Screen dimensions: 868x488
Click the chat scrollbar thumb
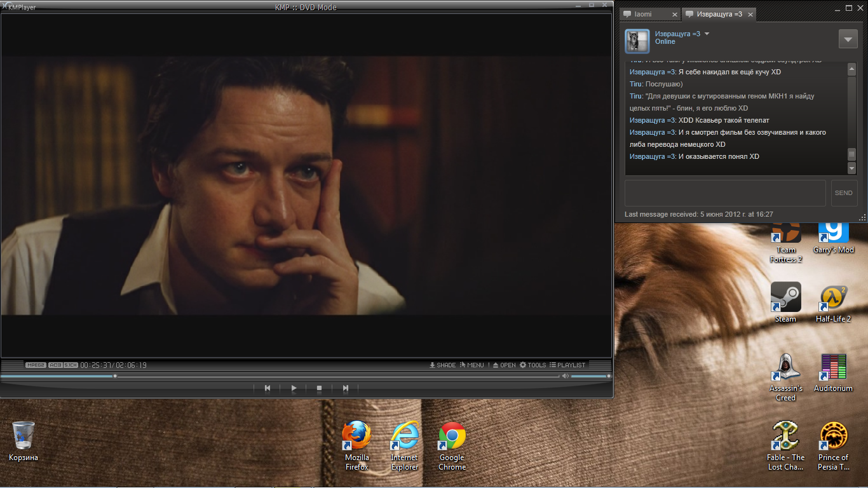(x=852, y=154)
